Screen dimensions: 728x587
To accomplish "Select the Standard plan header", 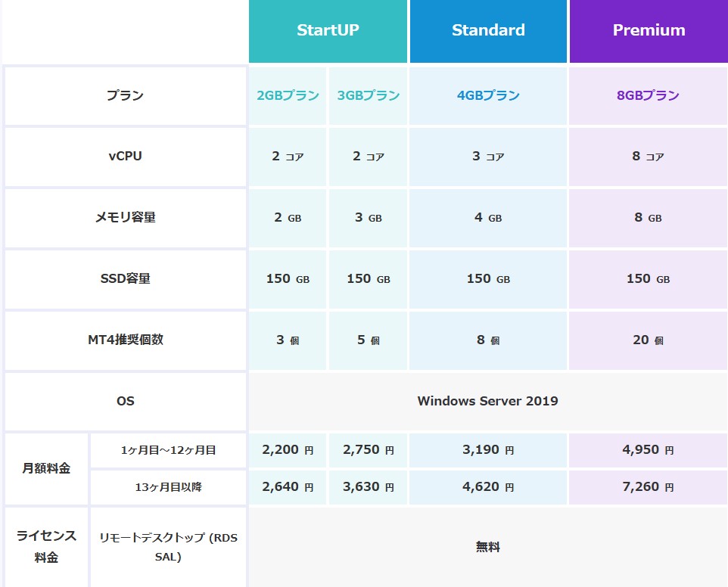I will [x=488, y=31].
